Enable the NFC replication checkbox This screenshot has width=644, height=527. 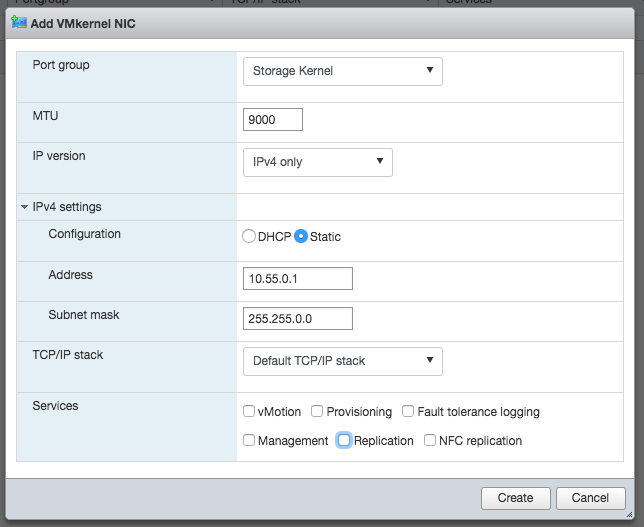[430, 440]
